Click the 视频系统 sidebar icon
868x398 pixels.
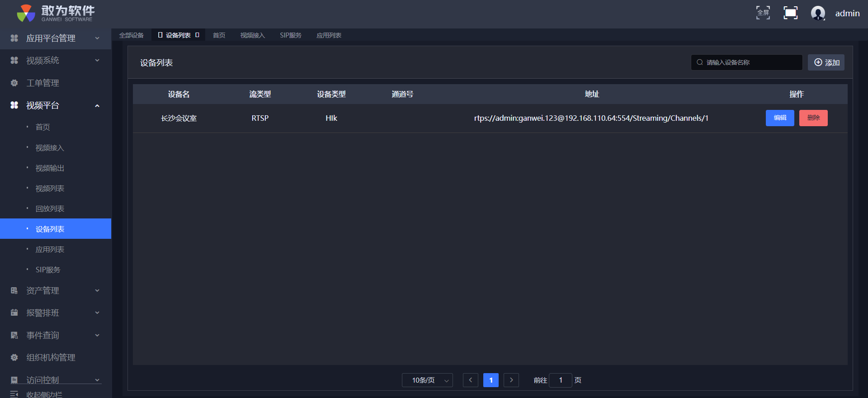[x=14, y=60]
